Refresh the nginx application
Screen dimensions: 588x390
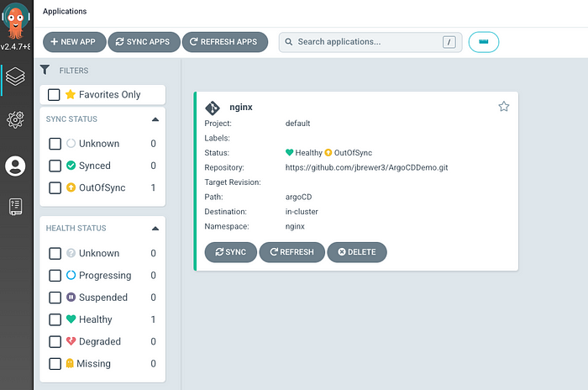click(291, 252)
